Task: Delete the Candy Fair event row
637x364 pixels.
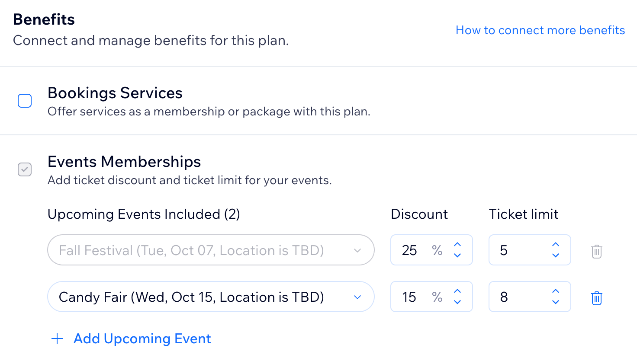Action: click(596, 298)
